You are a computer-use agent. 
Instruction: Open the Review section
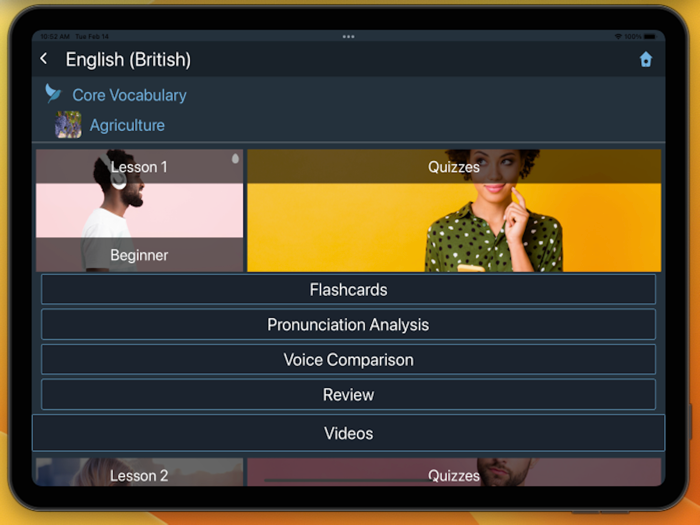coord(348,395)
